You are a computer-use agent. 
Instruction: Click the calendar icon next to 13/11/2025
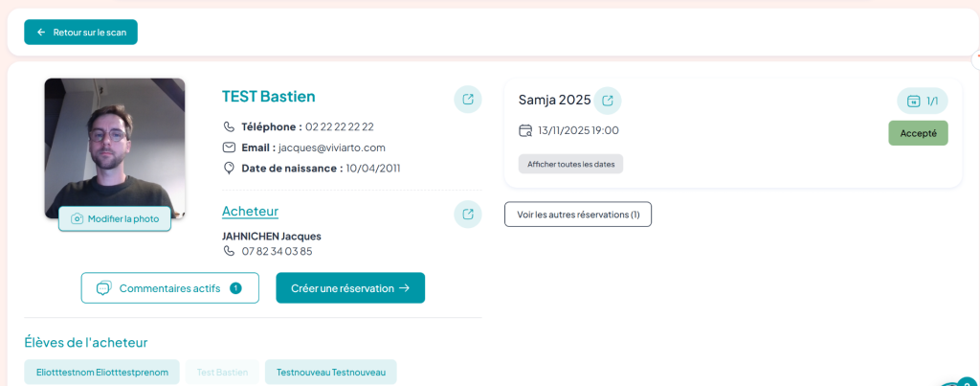pyautogui.click(x=524, y=130)
